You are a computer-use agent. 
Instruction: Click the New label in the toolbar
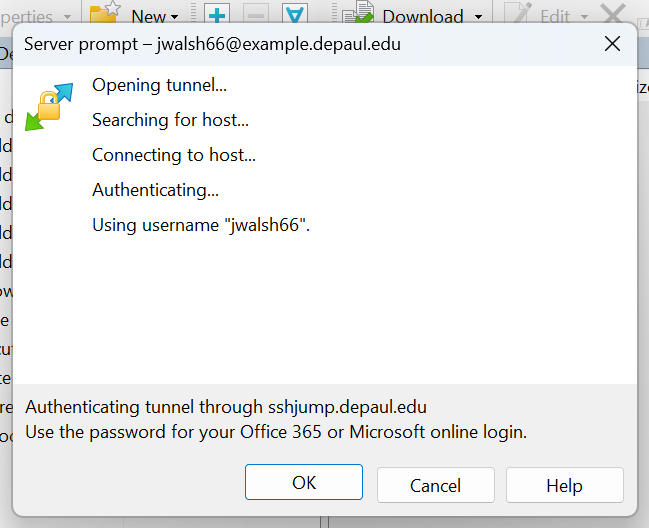pos(148,16)
